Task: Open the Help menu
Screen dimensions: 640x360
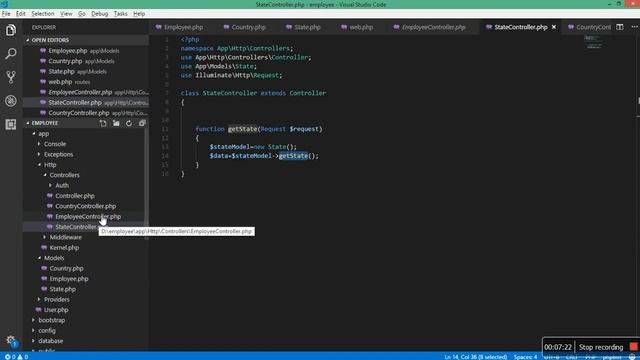Action: [139, 13]
